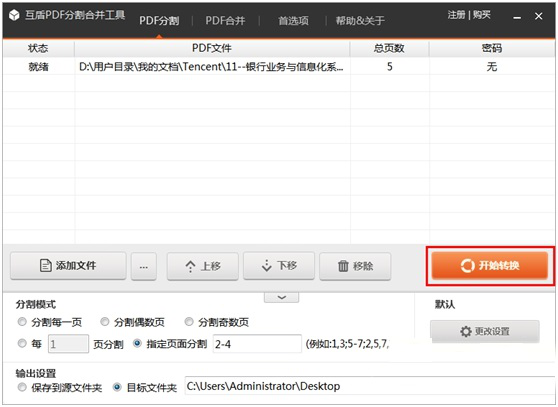This screenshot has height=407, width=558.
Task: Click the password cell showing 无
Action: (492, 67)
